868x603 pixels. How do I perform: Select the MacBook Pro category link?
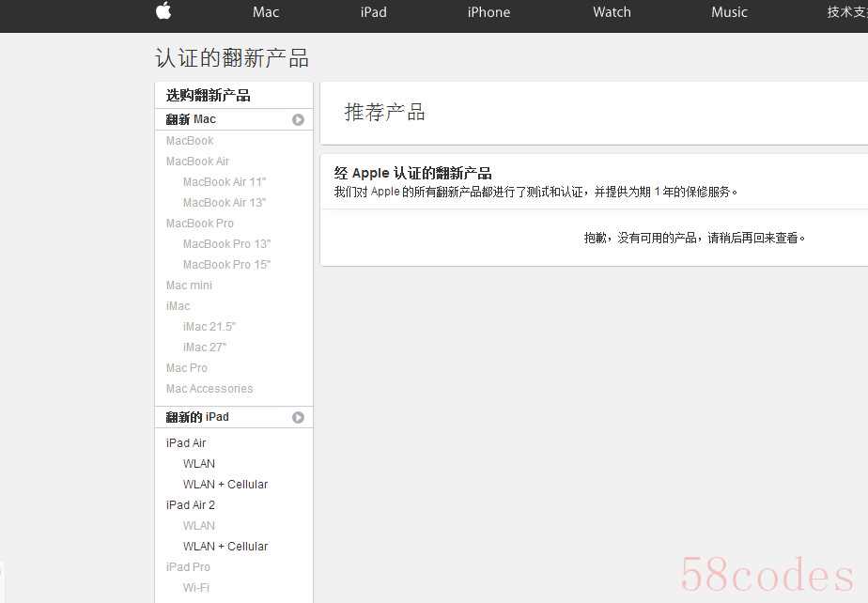pos(200,224)
